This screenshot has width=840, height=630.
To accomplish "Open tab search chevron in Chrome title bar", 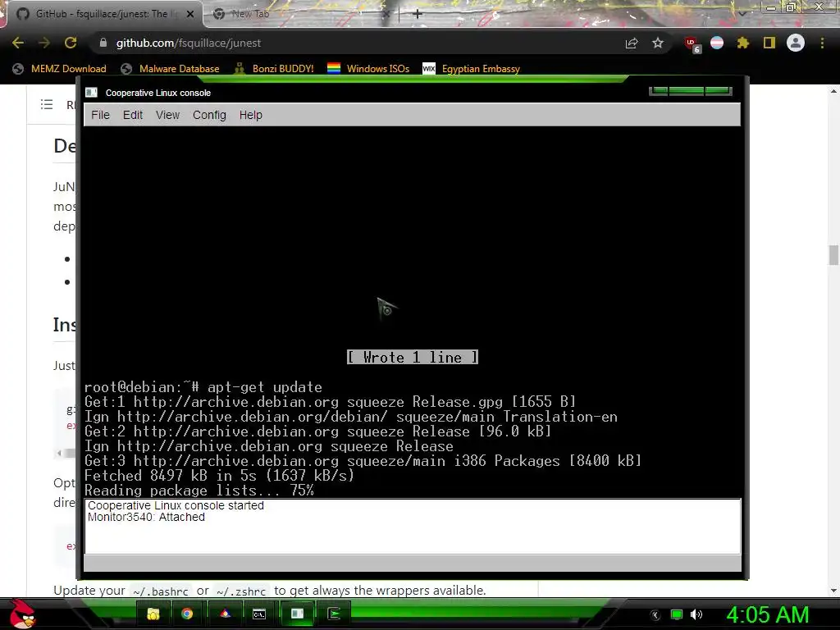I will click(742, 13).
